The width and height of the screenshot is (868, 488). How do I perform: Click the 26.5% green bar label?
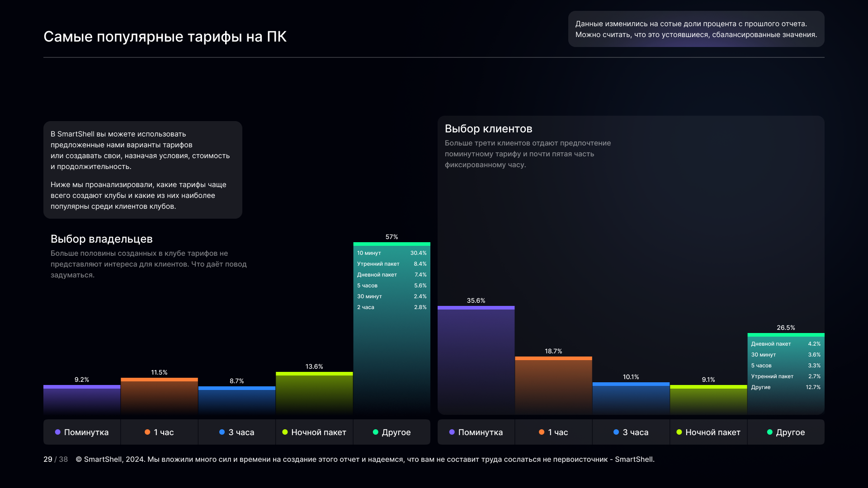click(x=786, y=328)
